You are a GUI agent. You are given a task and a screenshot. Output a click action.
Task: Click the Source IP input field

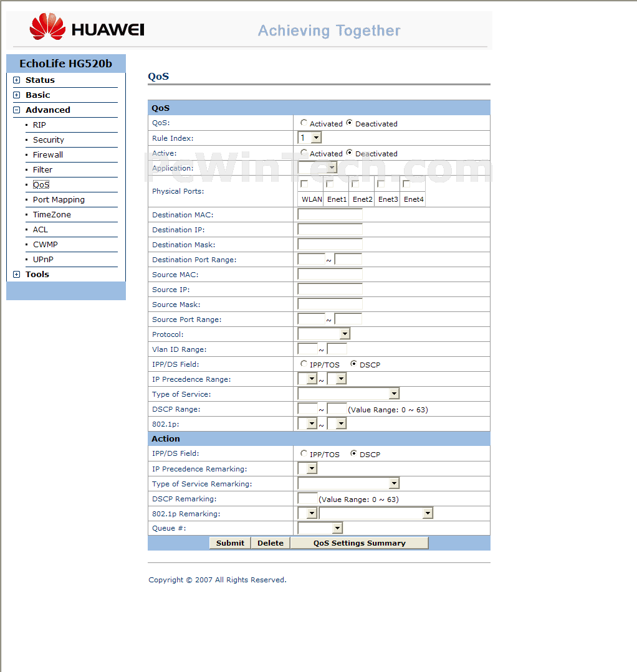pyautogui.click(x=330, y=289)
